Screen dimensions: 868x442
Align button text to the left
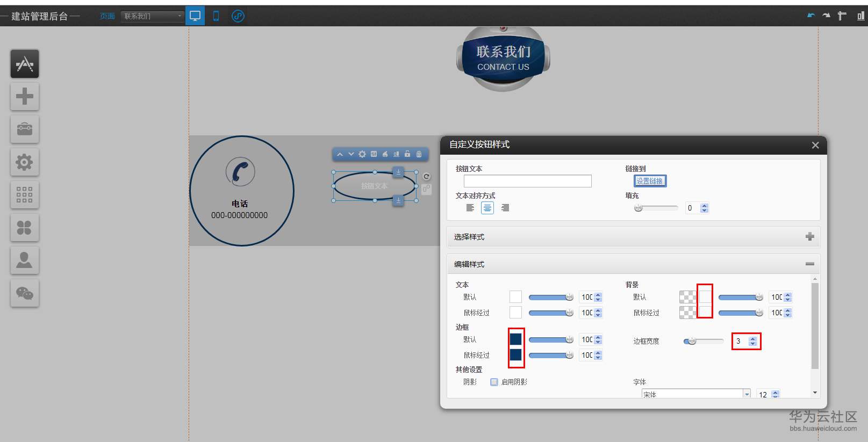point(470,208)
